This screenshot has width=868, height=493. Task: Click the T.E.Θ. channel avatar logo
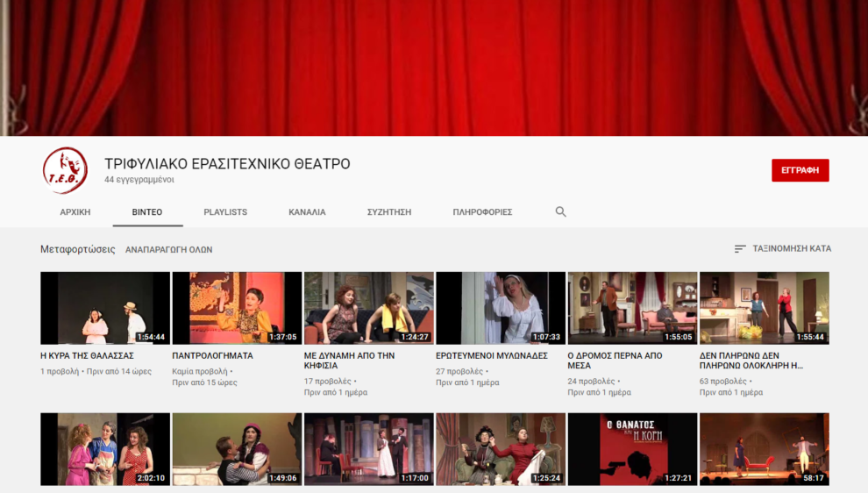[66, 170]
